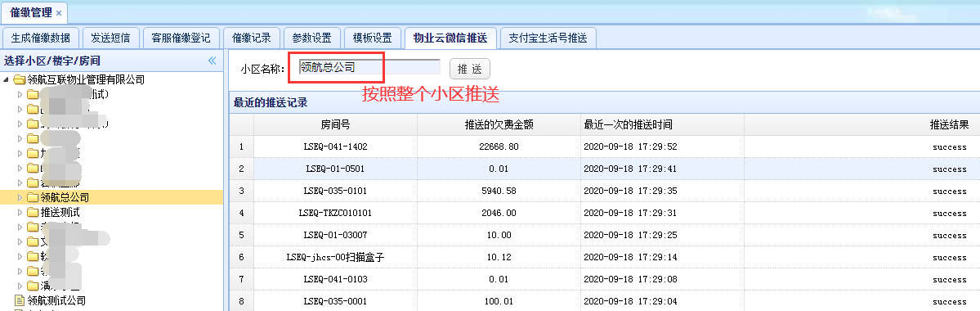The image size is (980, 311).
Task: Click room cell LSEQ-035-0101
Action: pyautogui.click(x=336, y=191)
